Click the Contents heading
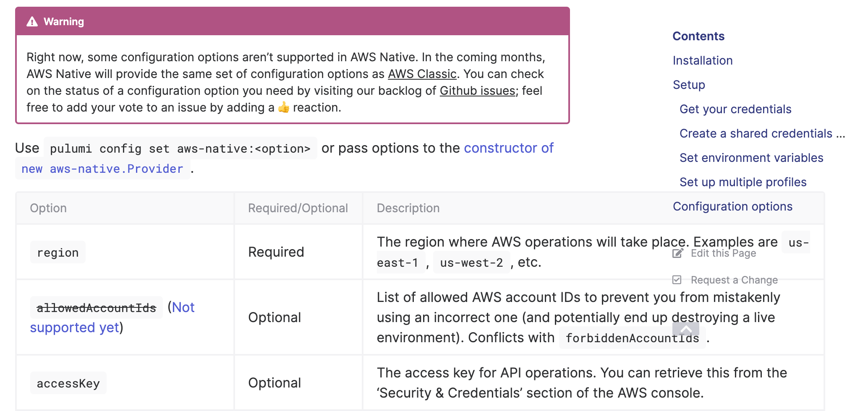 point(698,36)
